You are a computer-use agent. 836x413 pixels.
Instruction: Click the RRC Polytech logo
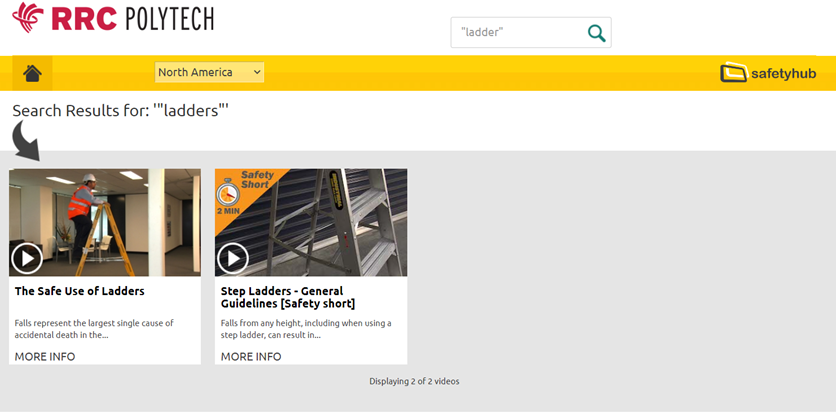click(112, 17)
